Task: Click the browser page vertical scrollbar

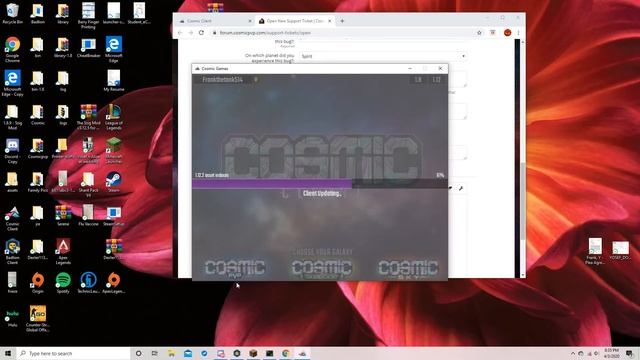Action: pos(523,200)
